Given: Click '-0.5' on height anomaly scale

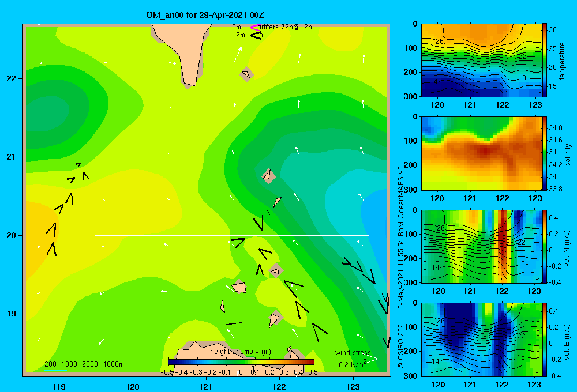Looking at the screenshot, I should [x=167, y=372].
